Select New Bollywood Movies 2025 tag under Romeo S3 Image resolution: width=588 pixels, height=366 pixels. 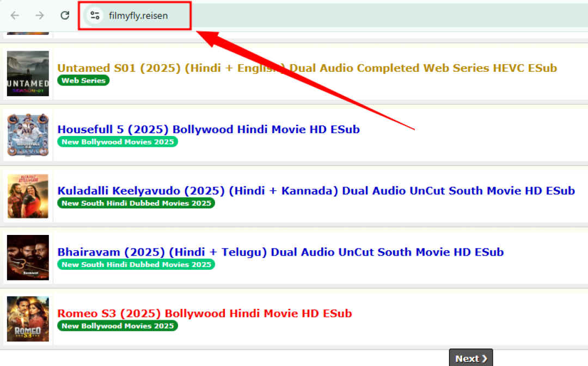[x=118, y=326]
